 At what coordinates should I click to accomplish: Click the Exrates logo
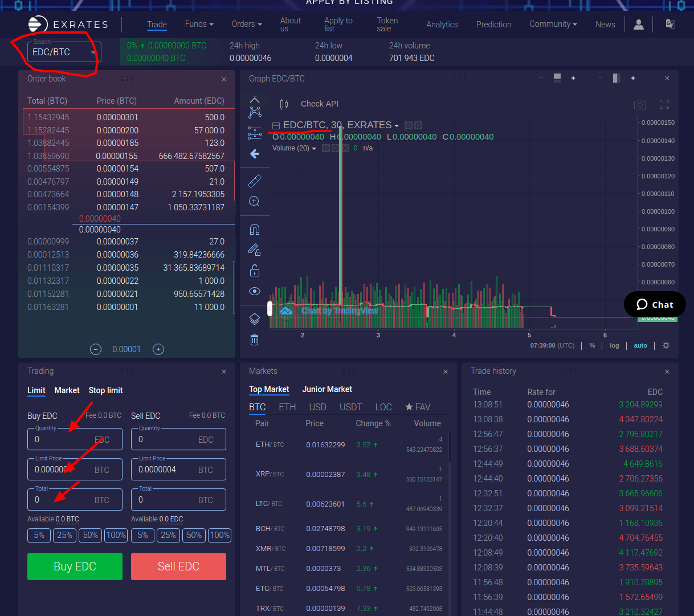[67, 25]
